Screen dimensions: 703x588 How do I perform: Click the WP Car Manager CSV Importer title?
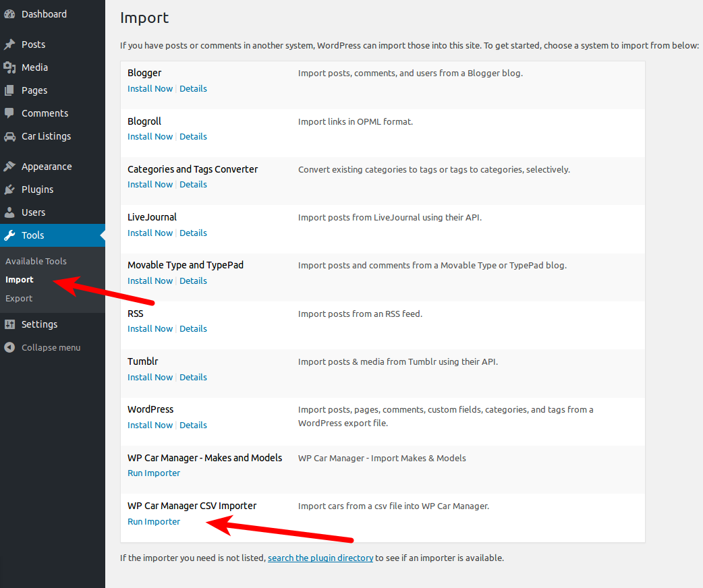pyautogui.click(x=192, y=506)
